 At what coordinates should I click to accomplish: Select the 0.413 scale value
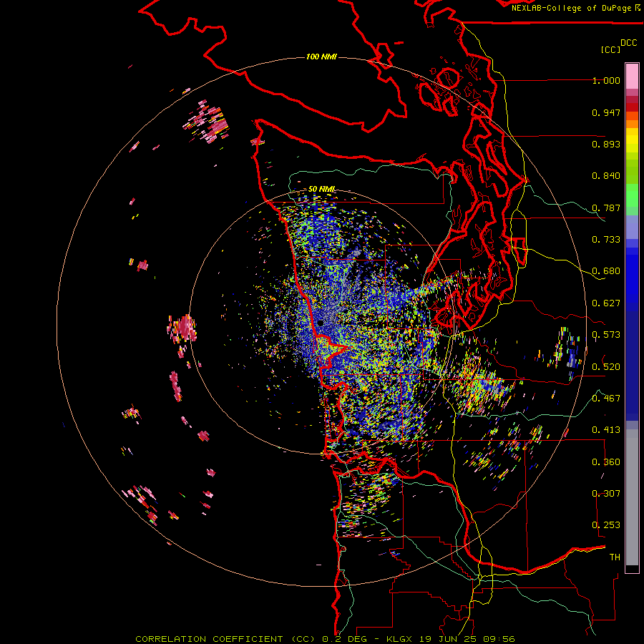606,430
